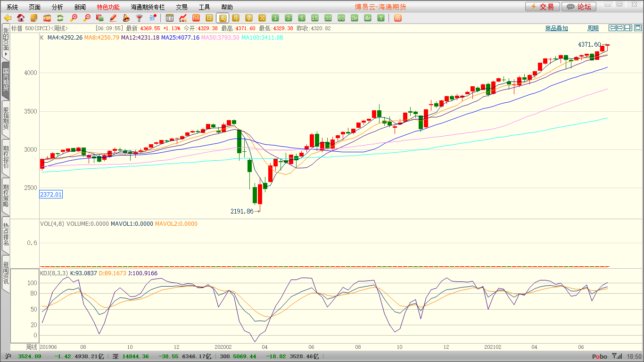Click the 论坛 forum button
Image resolution: width=644 pixels, height=362 pixels.
pos(579,7)
